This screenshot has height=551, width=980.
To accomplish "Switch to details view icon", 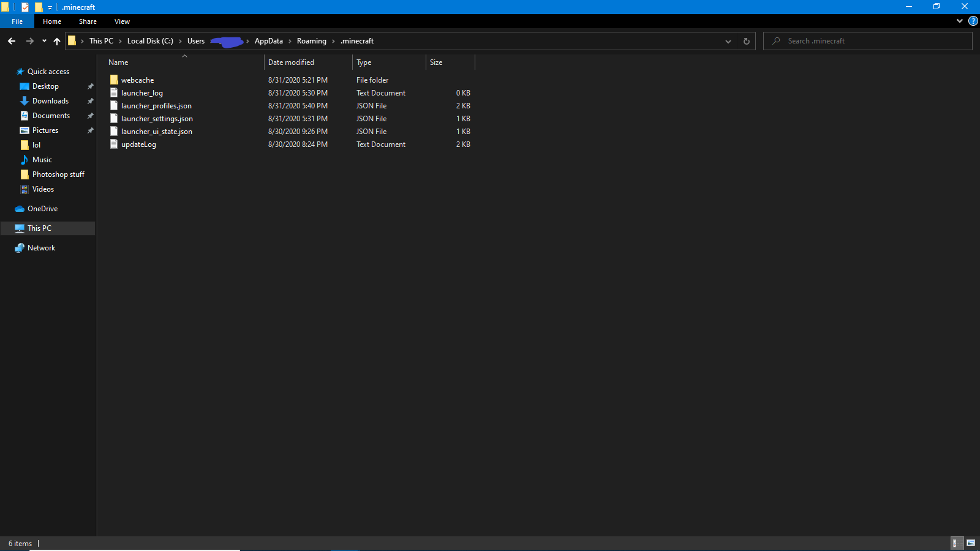I will (x=955, y=543).
